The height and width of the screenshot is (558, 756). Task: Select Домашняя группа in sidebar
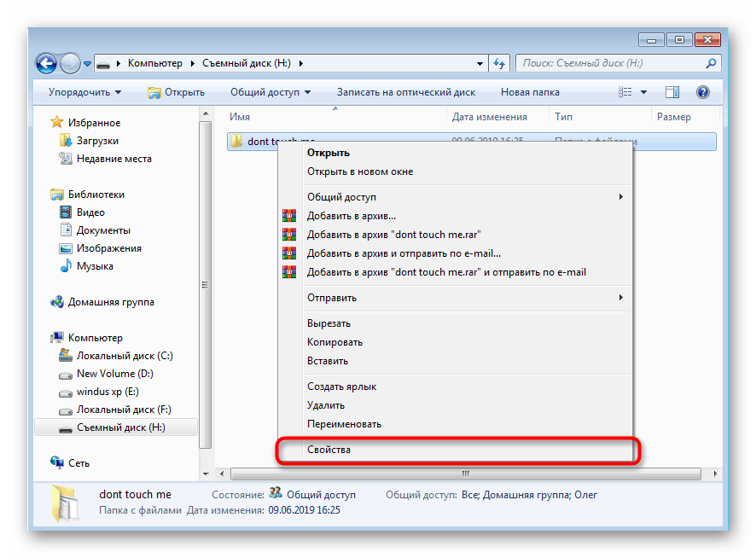pos(111,302)
